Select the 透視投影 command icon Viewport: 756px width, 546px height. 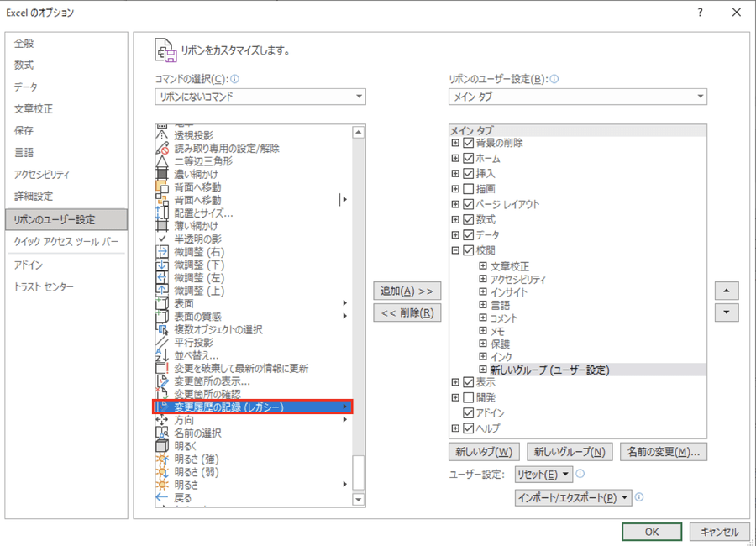click(162, 135)
